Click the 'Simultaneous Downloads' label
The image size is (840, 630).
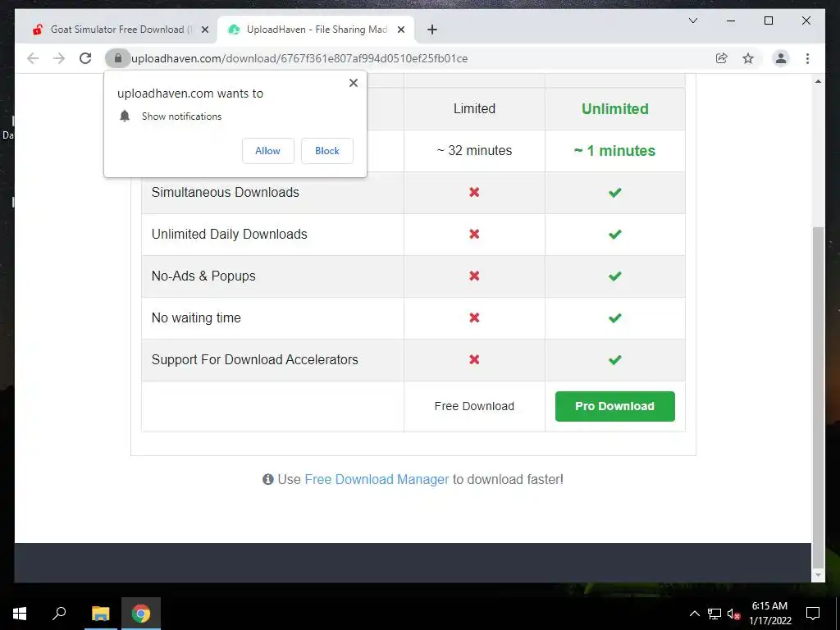pyautogui.click(x=225, y=192)
